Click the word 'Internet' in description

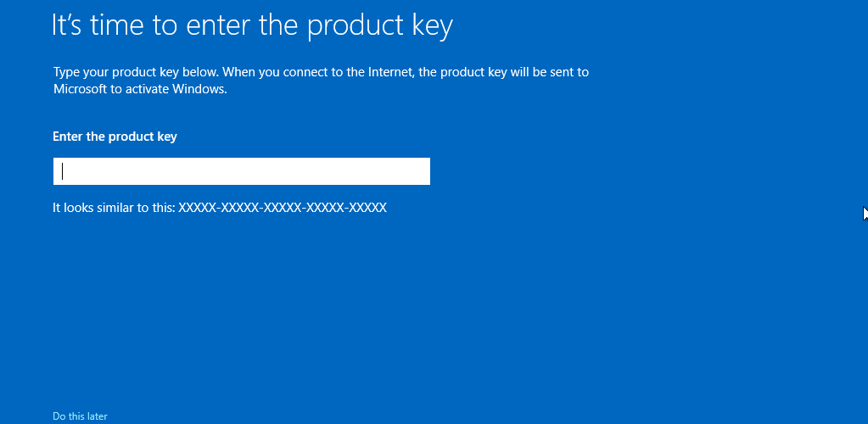tap(391, 73)
